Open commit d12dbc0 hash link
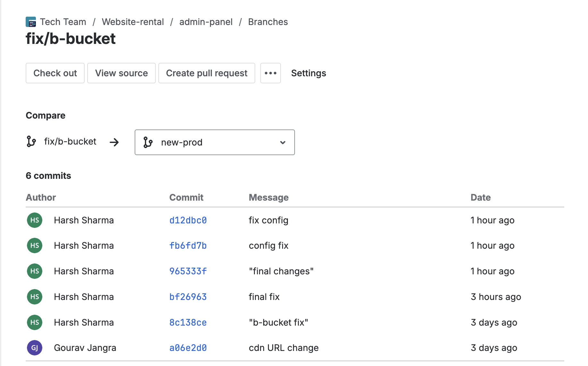588x366 pixels. click(x=188, y=220)
